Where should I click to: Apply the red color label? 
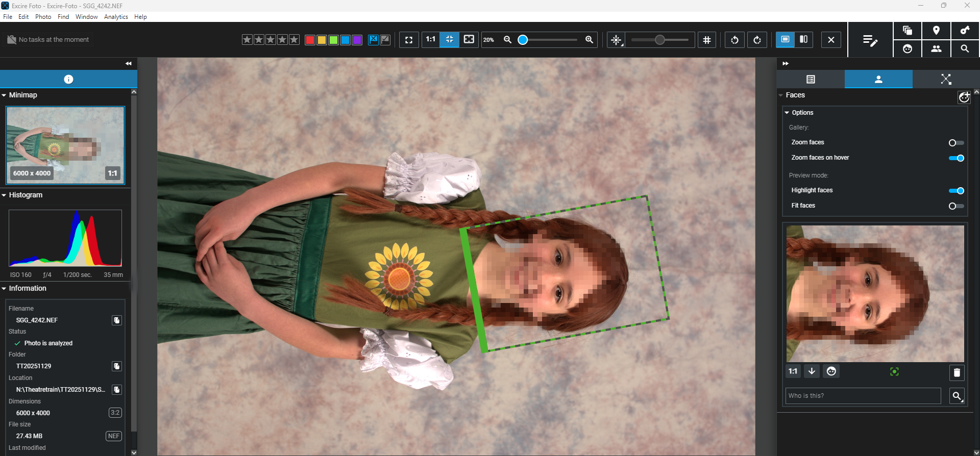(310, 40)
